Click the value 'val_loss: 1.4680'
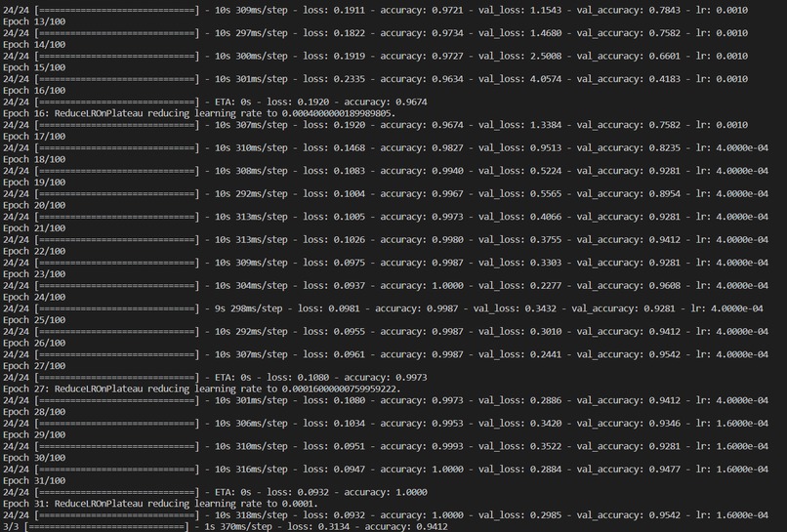 [x=519, y=33]
